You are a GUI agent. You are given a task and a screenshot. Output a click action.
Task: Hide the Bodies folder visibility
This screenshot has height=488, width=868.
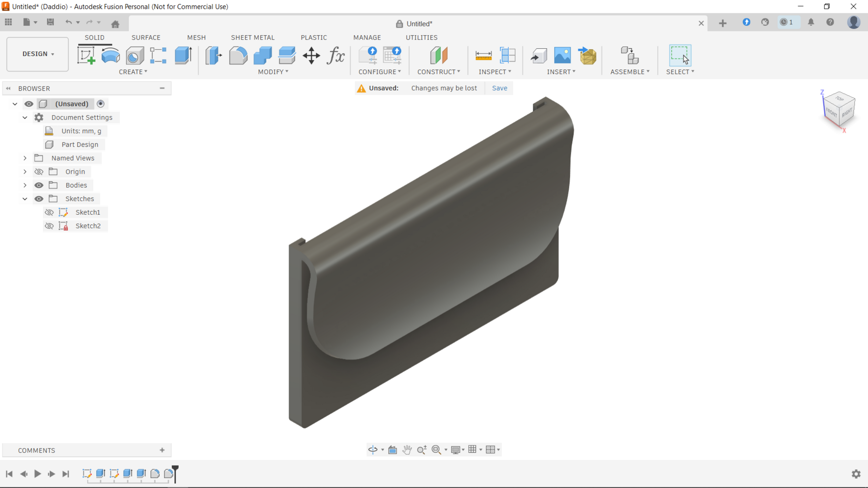(39, 185)
